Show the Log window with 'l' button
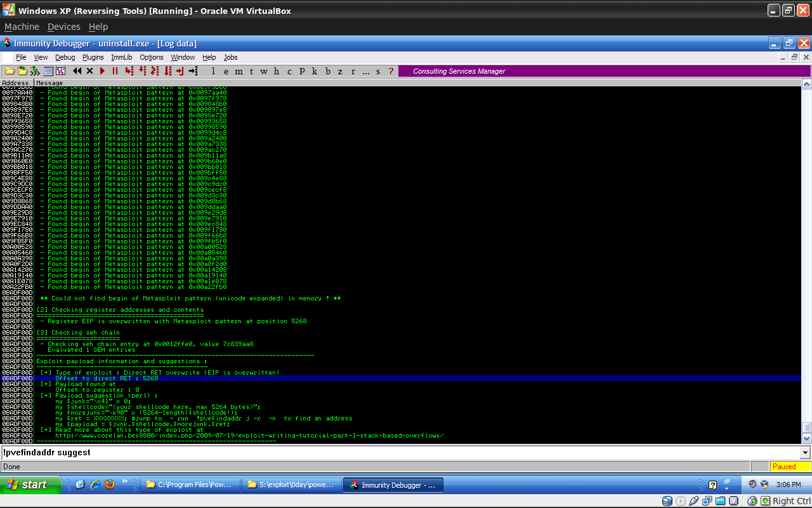812x508 pixels. pyautogui.click(x=213, y=71)
